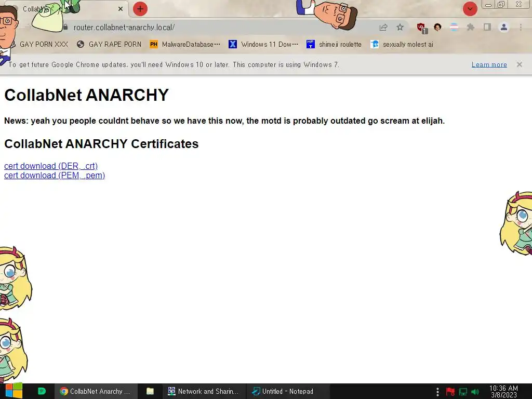
Task: Restore down the Chrome window
Action: 501,4
